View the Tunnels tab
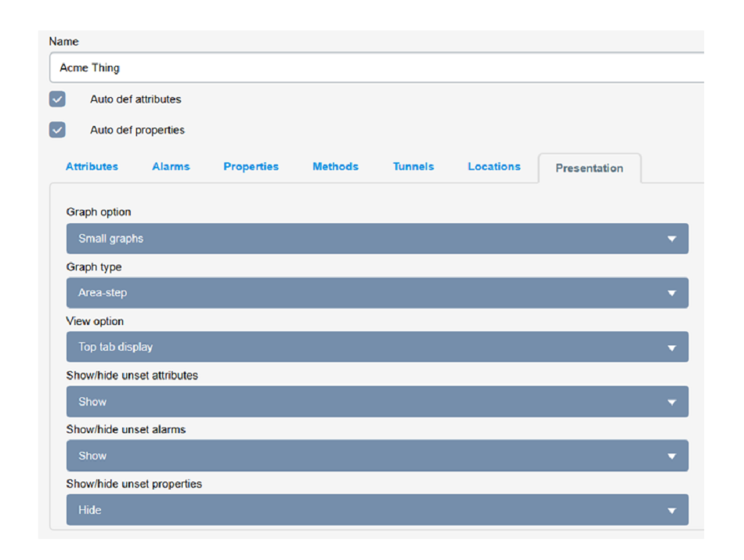 click(x=414, y=167)
